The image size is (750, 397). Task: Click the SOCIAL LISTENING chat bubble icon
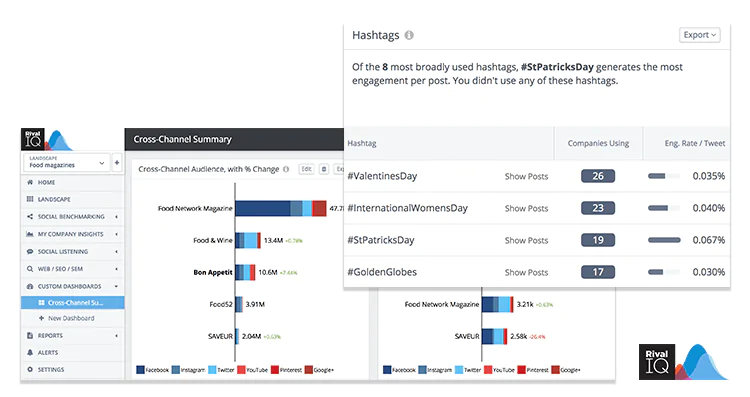30,252
